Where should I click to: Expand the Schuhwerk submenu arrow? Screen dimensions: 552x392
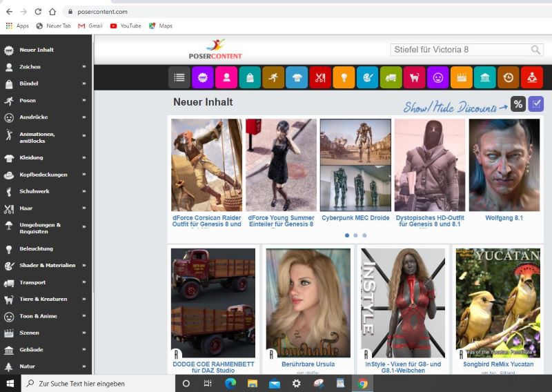84,191
